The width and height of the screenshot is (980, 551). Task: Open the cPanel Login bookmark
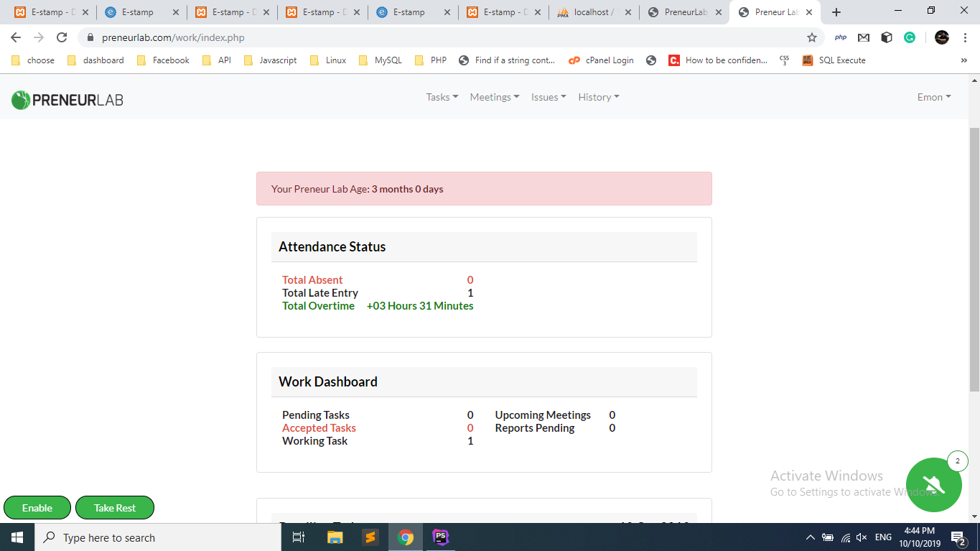tap(602, 60)
